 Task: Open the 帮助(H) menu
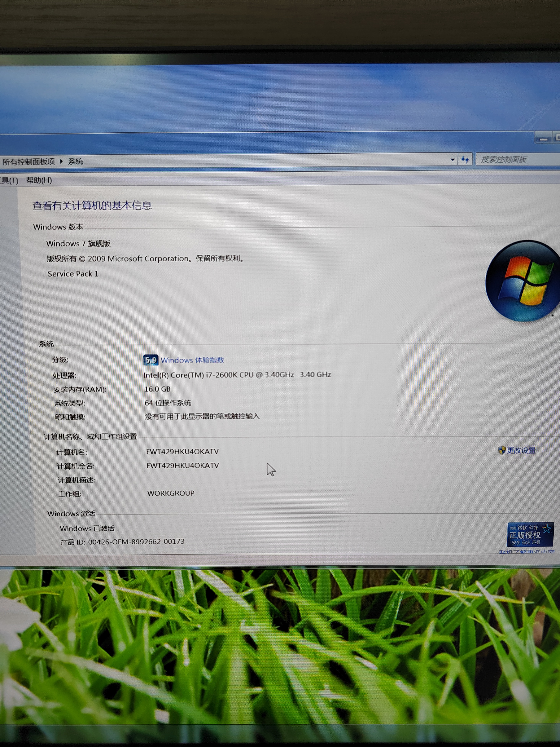pyautogui.click(x=39, y=180)
